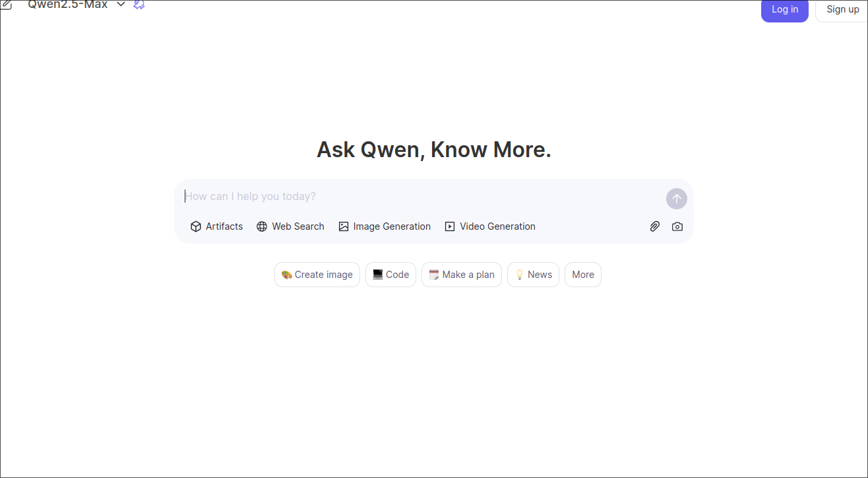This screenshot has width=868, height=478.
Task: Activate Video Generation mode
Action: click(490, 226)
